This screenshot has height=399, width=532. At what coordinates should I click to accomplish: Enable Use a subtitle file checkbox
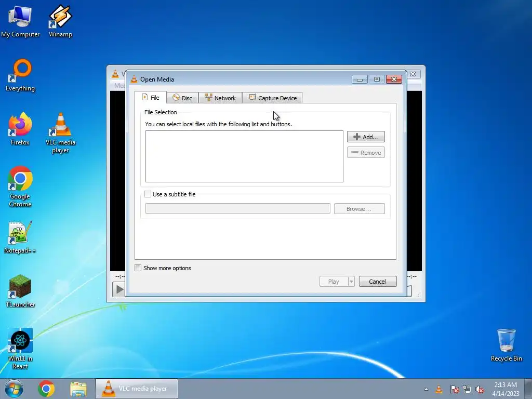[x=148, y=194]
